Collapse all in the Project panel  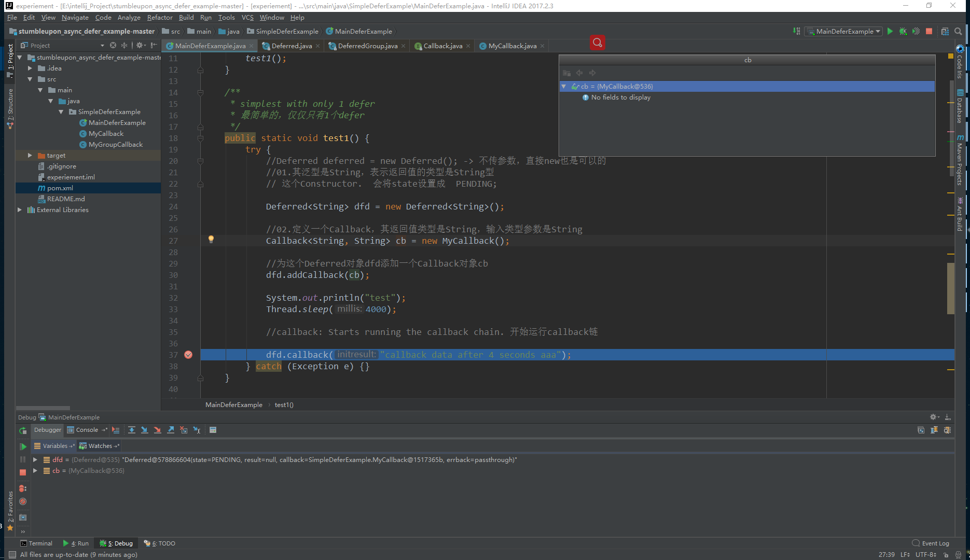[x=124, y=45]
